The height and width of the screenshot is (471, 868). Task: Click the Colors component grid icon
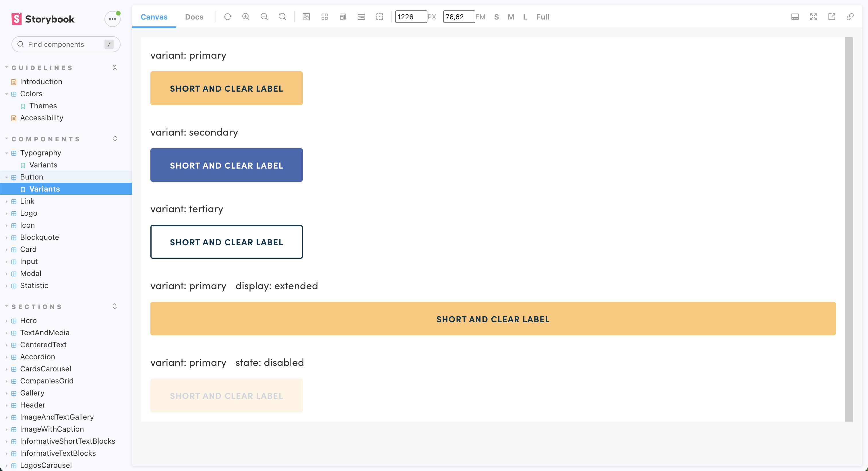click(x=14, y=94)
